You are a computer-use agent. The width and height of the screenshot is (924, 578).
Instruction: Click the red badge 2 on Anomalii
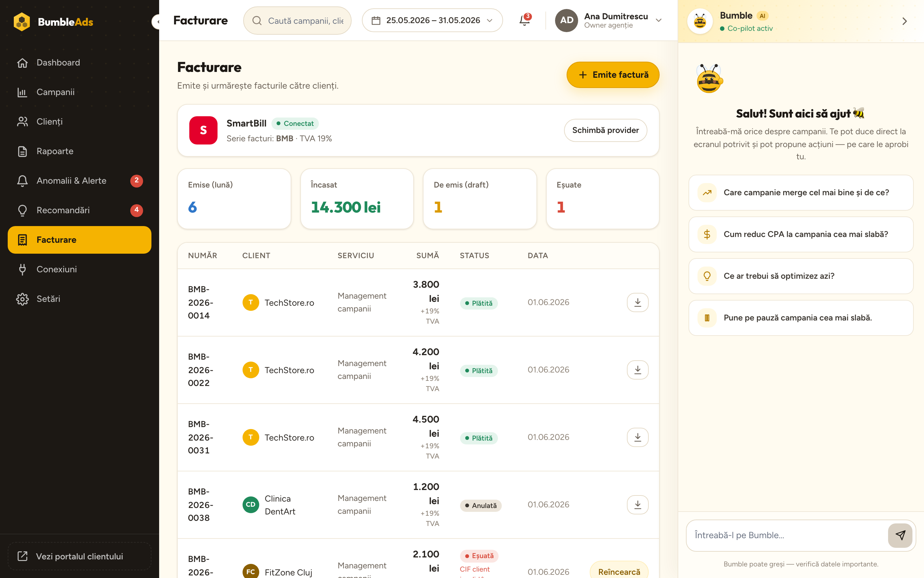pyautogui.click(x=137, y=181)
